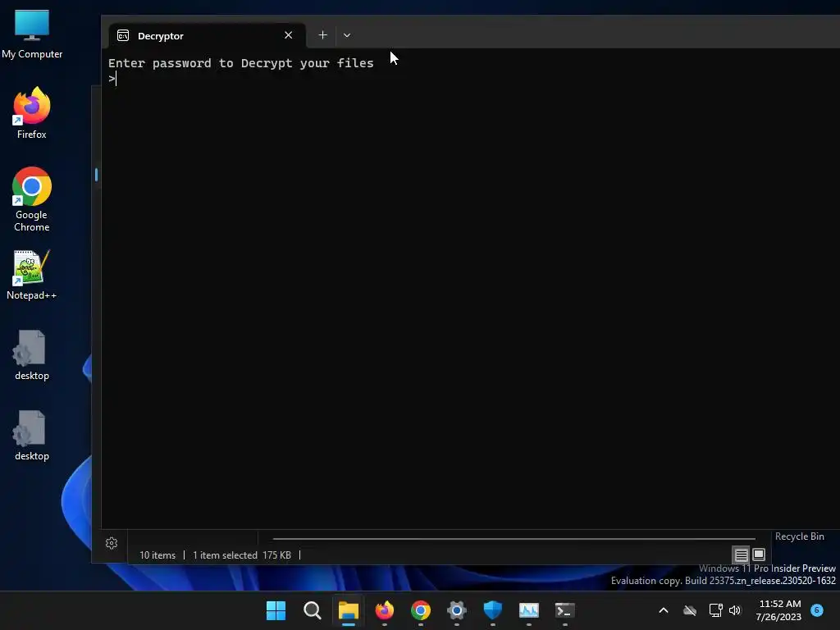Open Settings gear app in taskbar
Image resolution: width=840 pixels, height=630 pixels.
click(x=456, y=610)
